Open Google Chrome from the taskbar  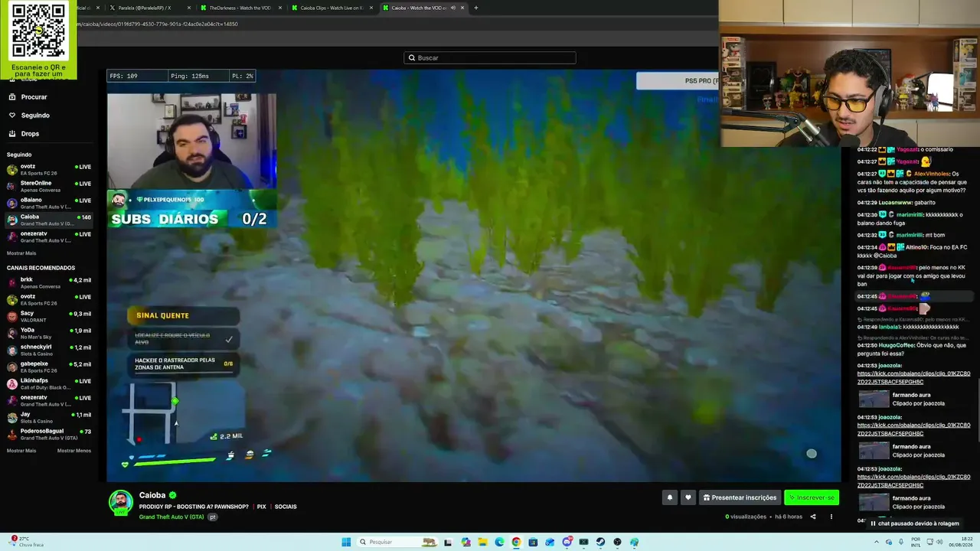pyautogui.click(x=517, y=542)
